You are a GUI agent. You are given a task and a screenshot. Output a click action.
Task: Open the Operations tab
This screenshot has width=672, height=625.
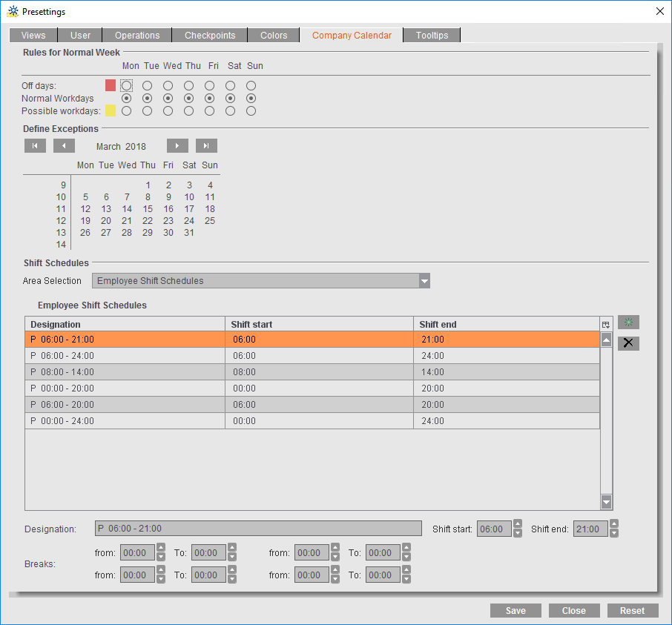(137, 35)
